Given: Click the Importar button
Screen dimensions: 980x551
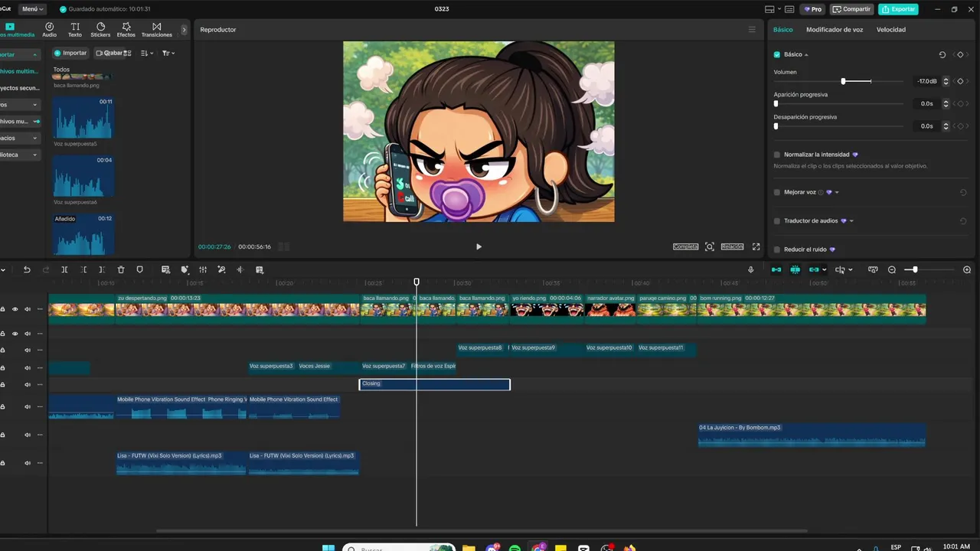Looking at the screenshot, I should (x=70, y=53).
